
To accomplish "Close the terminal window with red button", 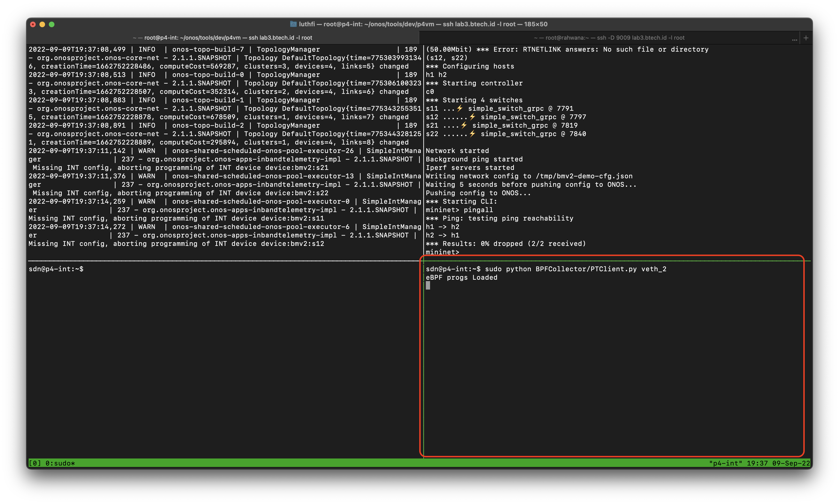I will pos(33,24).
